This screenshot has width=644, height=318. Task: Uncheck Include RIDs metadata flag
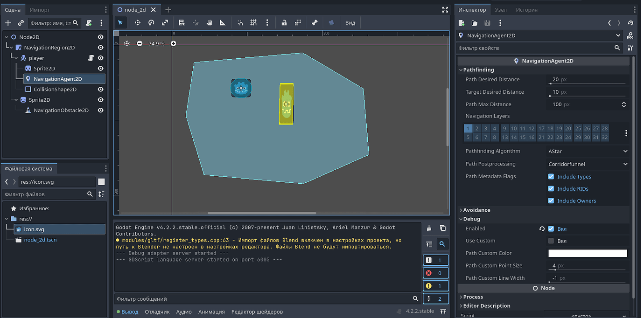pos(551,189)
